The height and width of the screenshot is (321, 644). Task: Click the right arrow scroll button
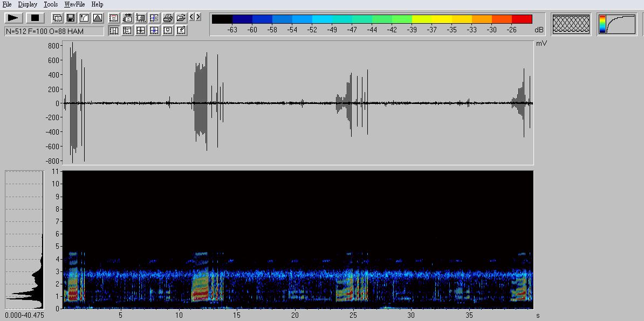(198, 17)
